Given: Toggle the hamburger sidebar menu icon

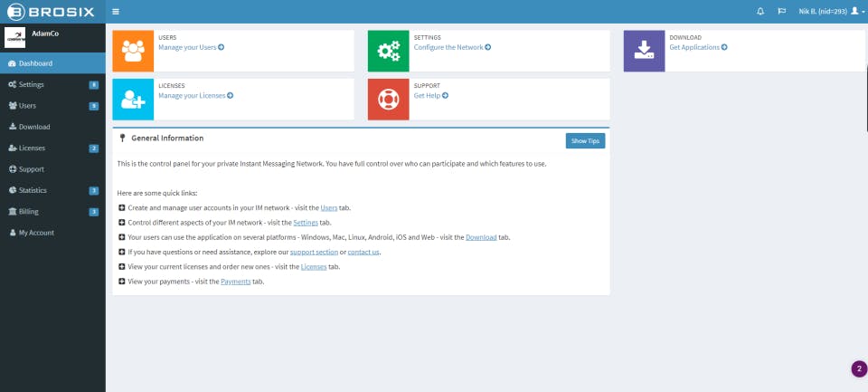Looking at the screenshot, I should tap(115, 12).
